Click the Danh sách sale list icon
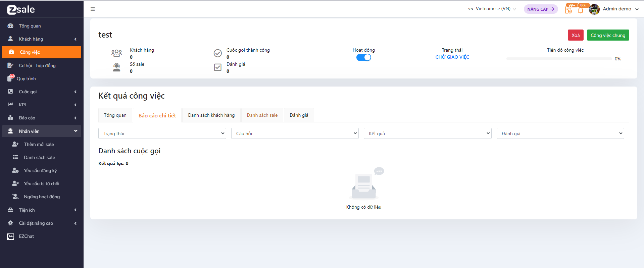This screenshot has height=268, width=644. 15,157
